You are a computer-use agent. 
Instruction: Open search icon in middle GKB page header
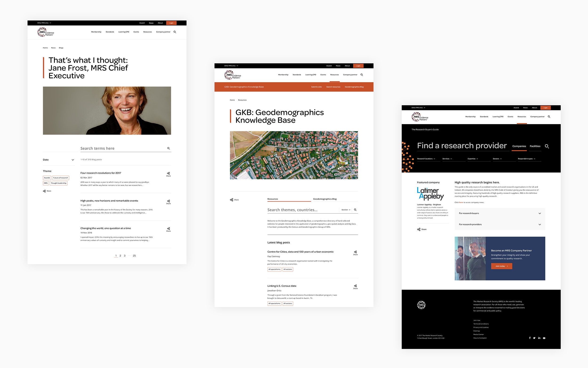(x=362, y=75)
